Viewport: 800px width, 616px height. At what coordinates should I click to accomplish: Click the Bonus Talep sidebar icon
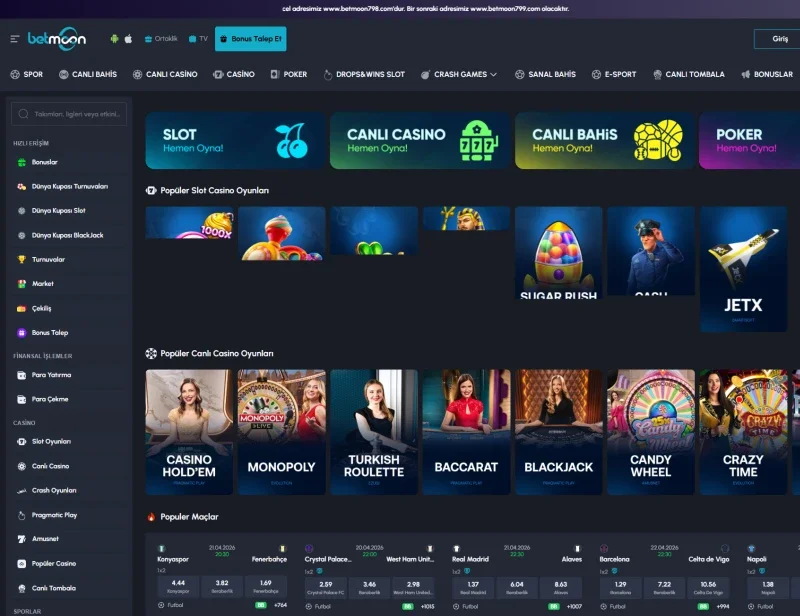21,333
